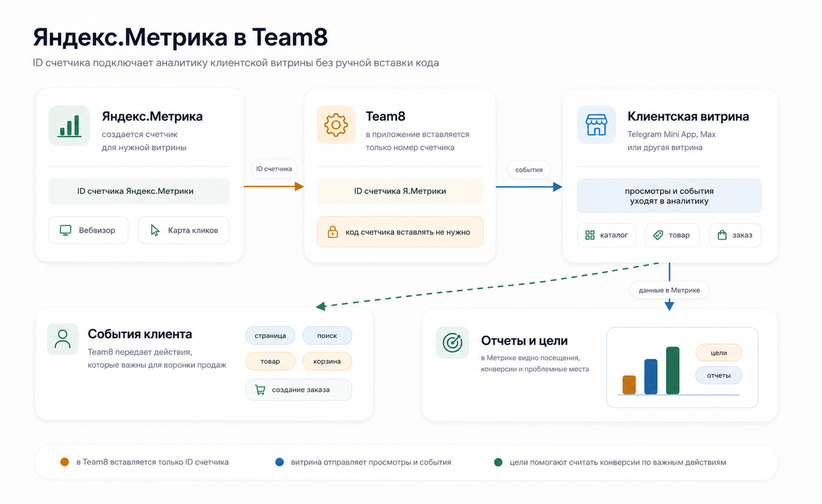This screenshot has height=504, width=822.
Task: Click the ID счетчика Яндекс.Метрики field
Action: (x=139, y=191)
